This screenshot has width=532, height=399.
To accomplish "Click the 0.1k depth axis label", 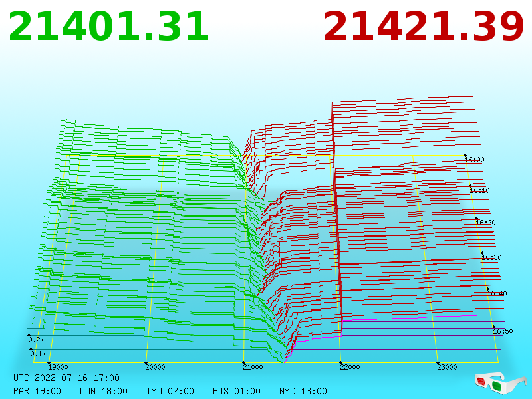I will (38, 354).
